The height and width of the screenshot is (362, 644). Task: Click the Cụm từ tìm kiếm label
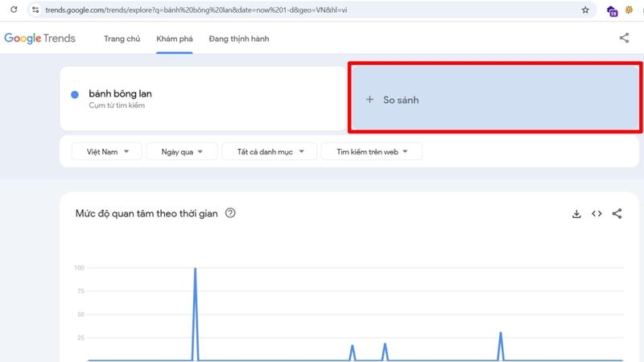coord(117,105)
